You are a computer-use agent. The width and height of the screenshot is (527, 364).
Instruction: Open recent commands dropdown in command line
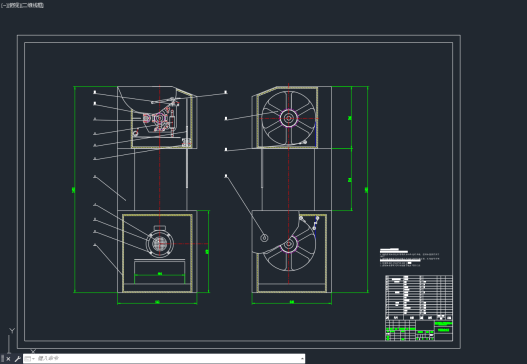pyautogui.click(x=29, y=359)
